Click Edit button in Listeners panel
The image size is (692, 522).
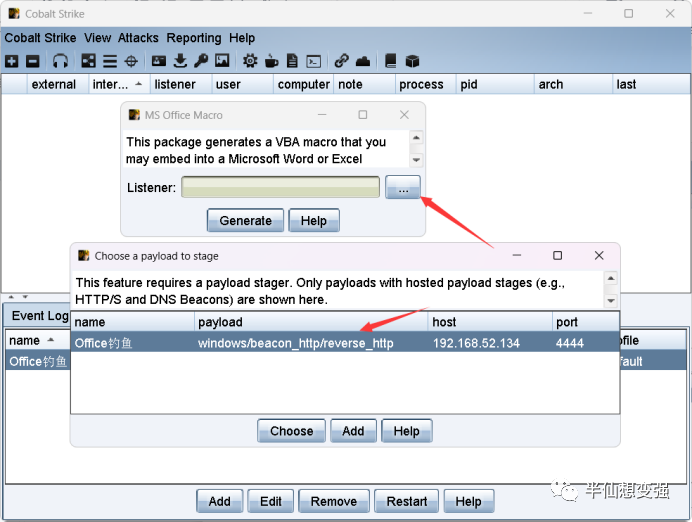pyautogui.click(x=271, y=501)
